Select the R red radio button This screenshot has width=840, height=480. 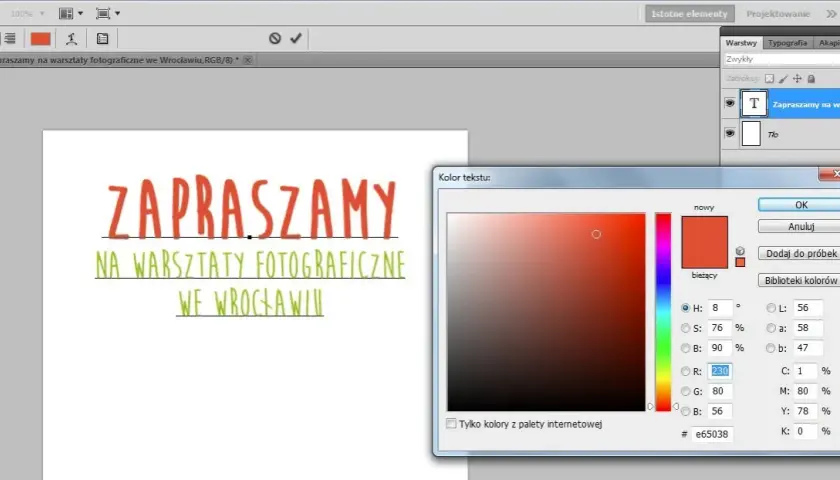click(685, 371)
